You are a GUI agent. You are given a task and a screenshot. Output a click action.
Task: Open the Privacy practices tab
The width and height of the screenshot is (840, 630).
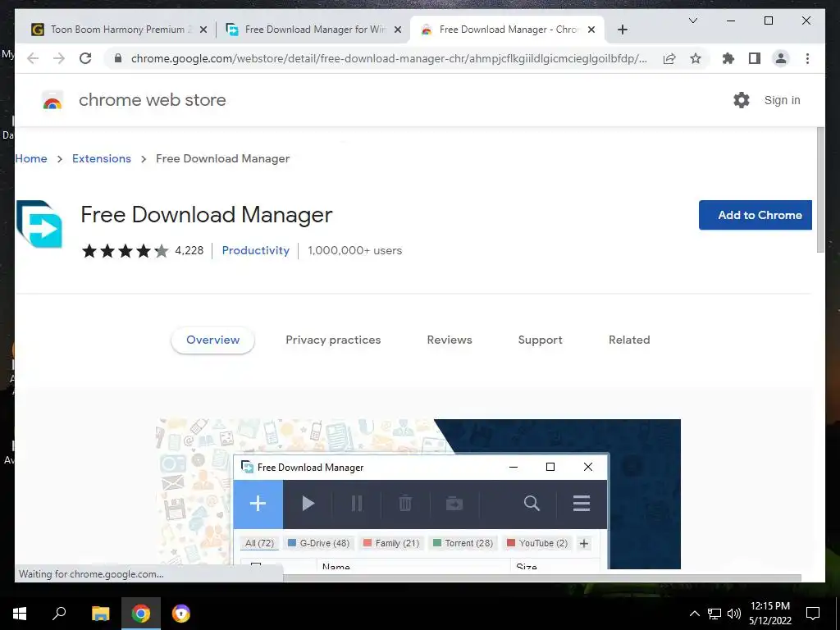point(333,340)
